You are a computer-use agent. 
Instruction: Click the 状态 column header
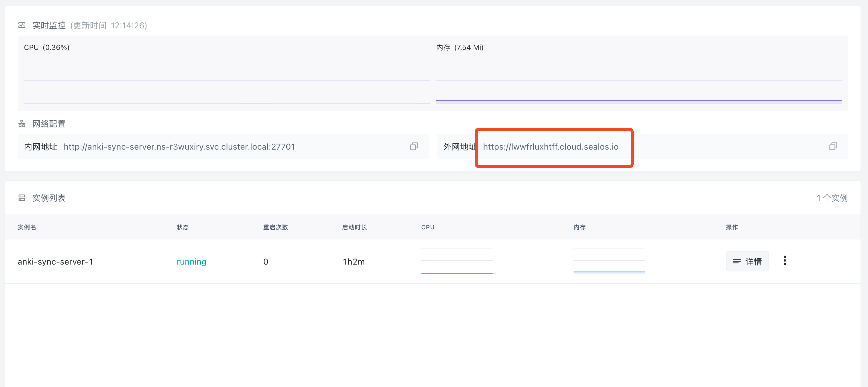(x=183, y=227)
